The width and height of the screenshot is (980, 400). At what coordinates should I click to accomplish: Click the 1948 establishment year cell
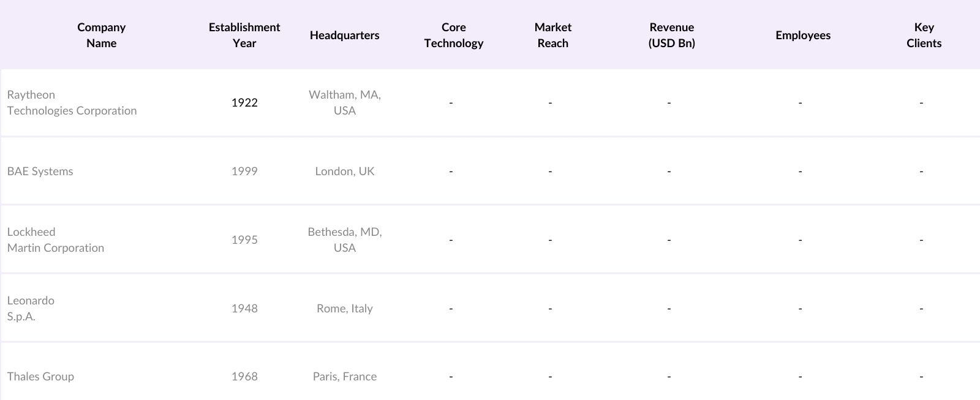pos(244,309)
